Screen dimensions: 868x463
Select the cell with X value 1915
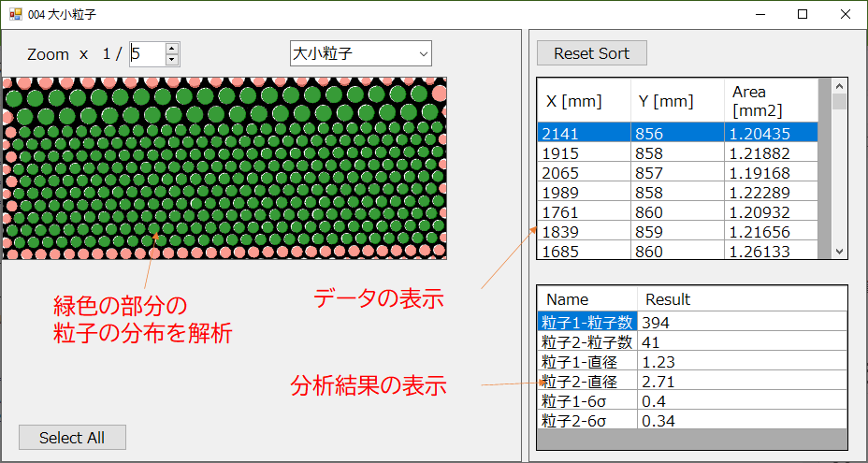click(584, 152)
